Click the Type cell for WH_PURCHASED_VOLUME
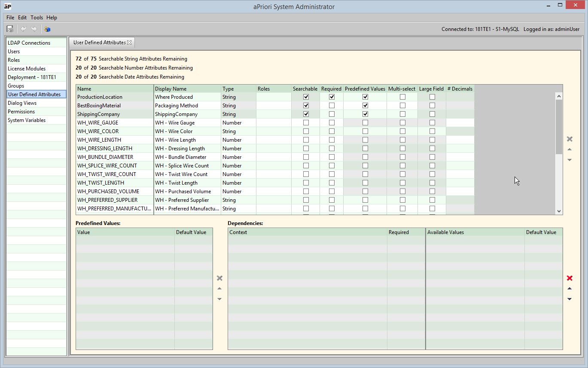Image resolution: width=588 pixels, height=368 pixels. (238, 192)
